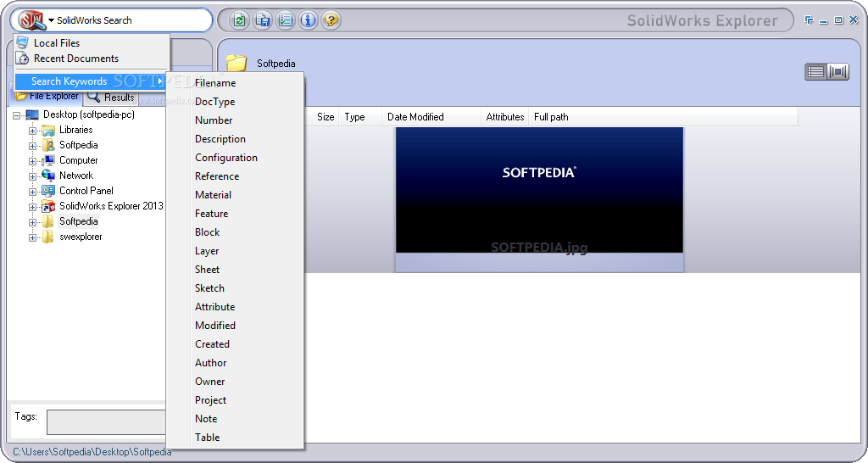Choose Reference keyword from submenu
Viewport: 868px width, 463px height.
click(x=235, y=176)
